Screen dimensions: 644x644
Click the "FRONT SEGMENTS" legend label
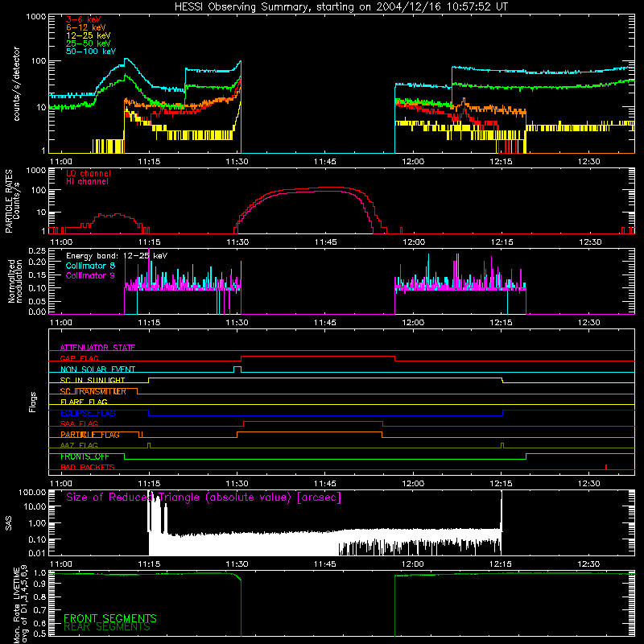(110, 618)
